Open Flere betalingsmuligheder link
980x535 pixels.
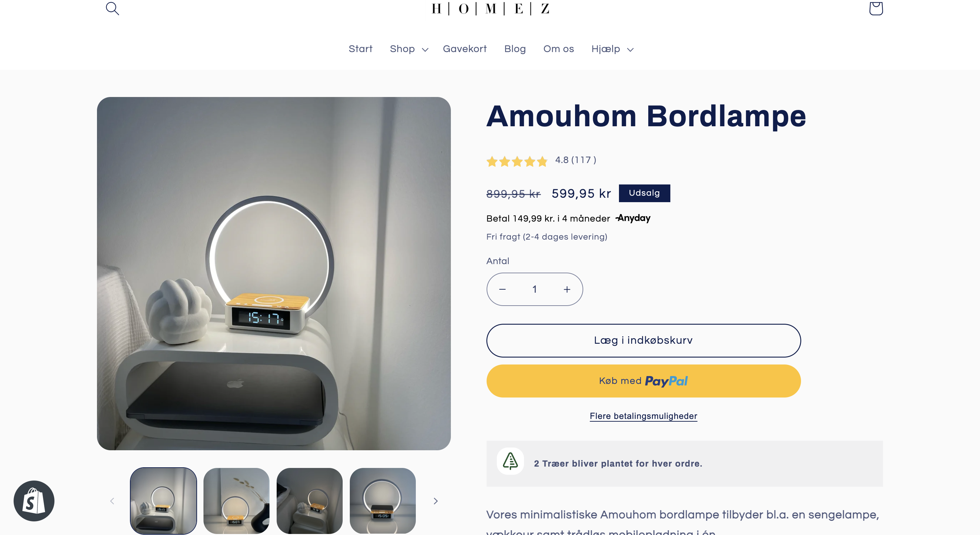click(x=643, y=416)
